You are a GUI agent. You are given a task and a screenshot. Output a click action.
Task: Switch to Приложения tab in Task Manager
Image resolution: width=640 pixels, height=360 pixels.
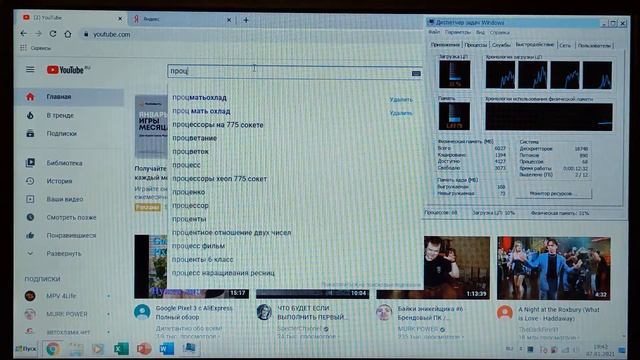point(445,45)
